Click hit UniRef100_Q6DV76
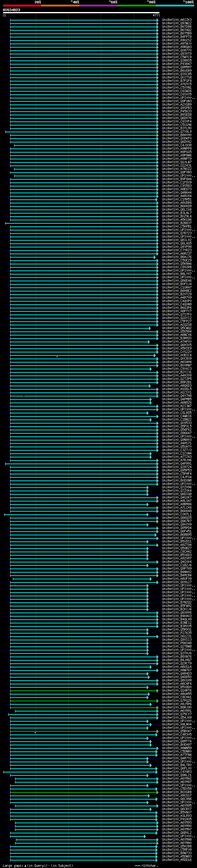This screenshot has height=868, width=197. pos(176,118)
